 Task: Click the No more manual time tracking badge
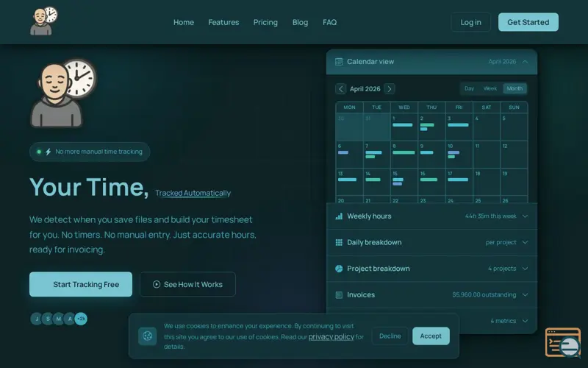[90, 152]
